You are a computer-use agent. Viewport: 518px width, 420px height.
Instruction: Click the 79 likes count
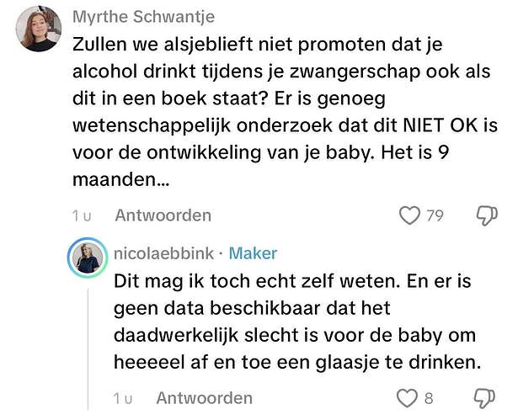[435, 216]
